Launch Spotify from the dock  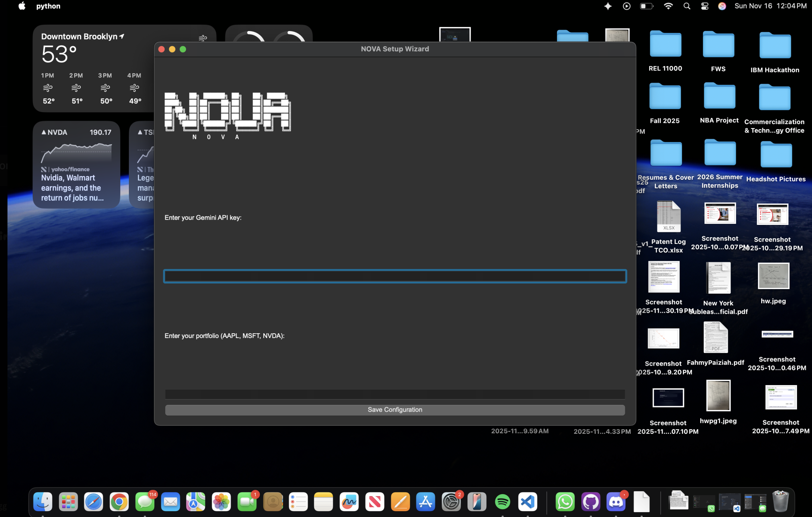[502, 501]
